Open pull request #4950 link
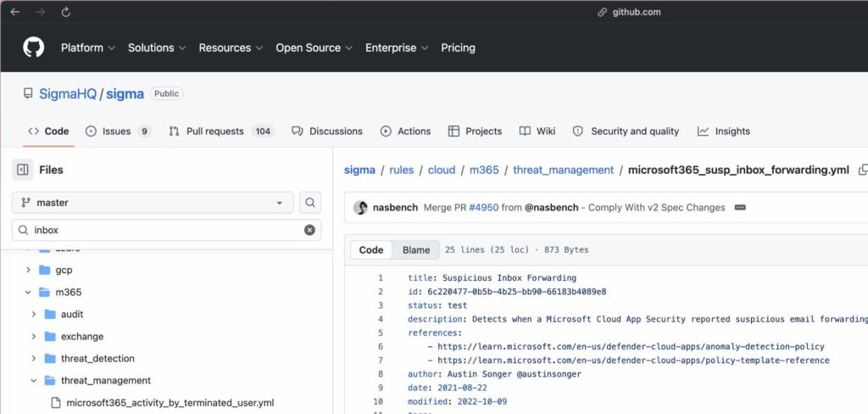This screenshot has width=868, height=414. coord(484,208)
